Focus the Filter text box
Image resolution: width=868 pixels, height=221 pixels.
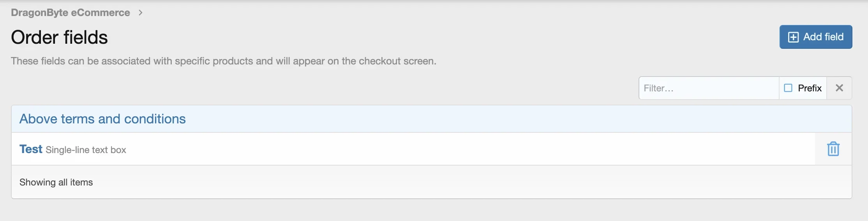pos(709,88)
